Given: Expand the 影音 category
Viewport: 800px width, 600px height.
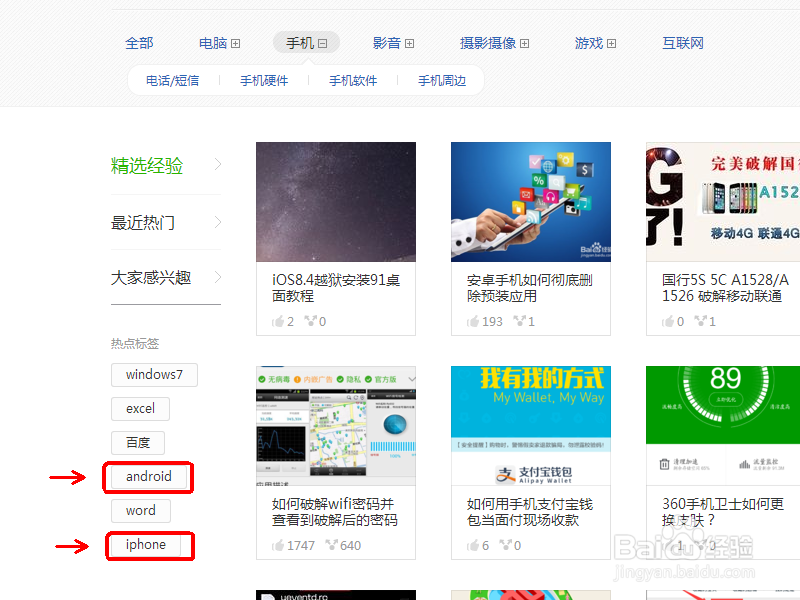Looking at the screenshot, I should click(x=410, y=42).
